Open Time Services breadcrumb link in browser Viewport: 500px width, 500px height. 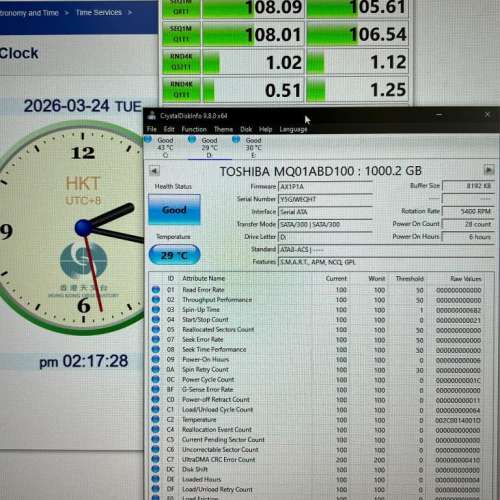(x=99, y=13)
